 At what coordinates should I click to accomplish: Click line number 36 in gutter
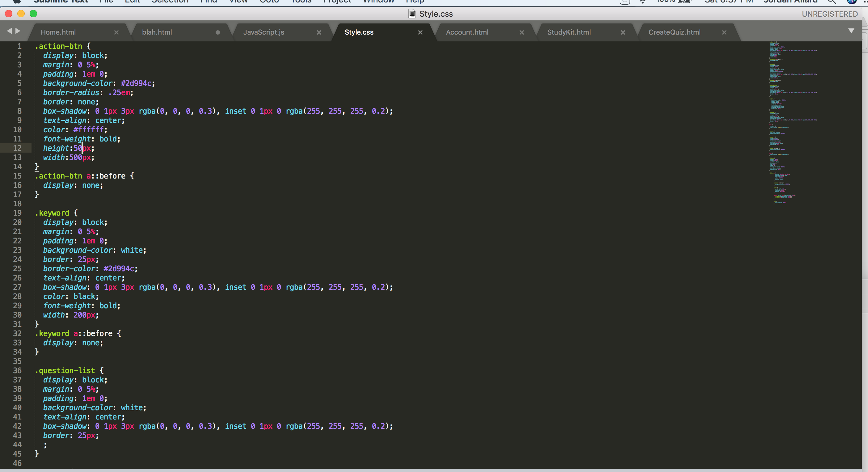point(17,371)
